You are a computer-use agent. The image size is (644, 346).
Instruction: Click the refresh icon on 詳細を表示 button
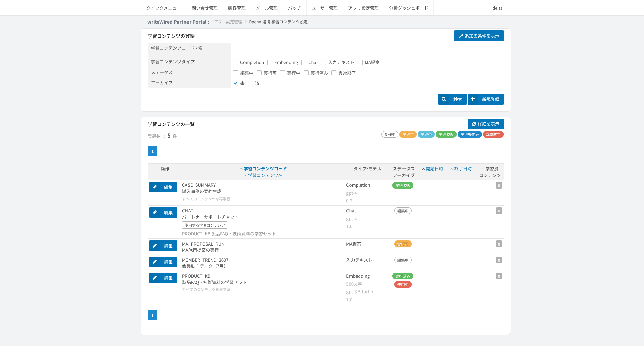pos(474,124)
